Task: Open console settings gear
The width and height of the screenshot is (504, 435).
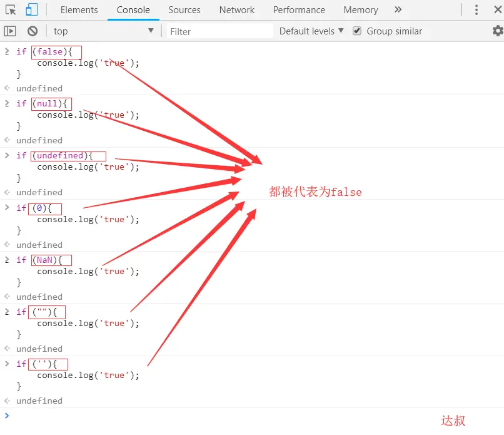Action: tap(498, 31)
